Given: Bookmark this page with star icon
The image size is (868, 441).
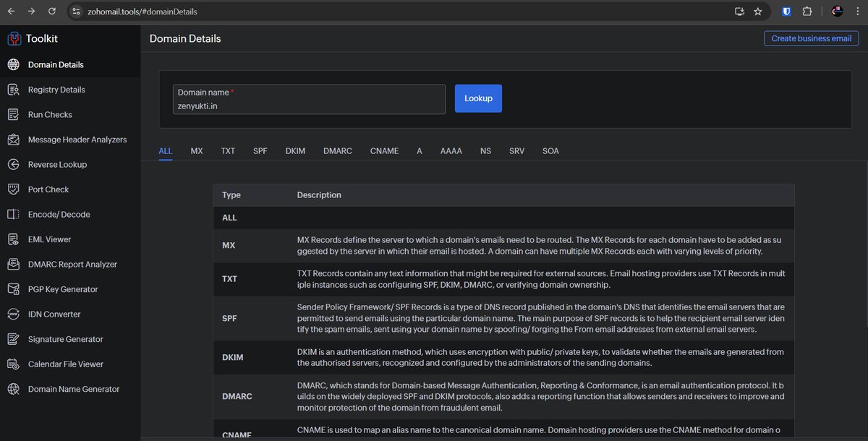Looking at the screenshot, I should tap(758, 12).
